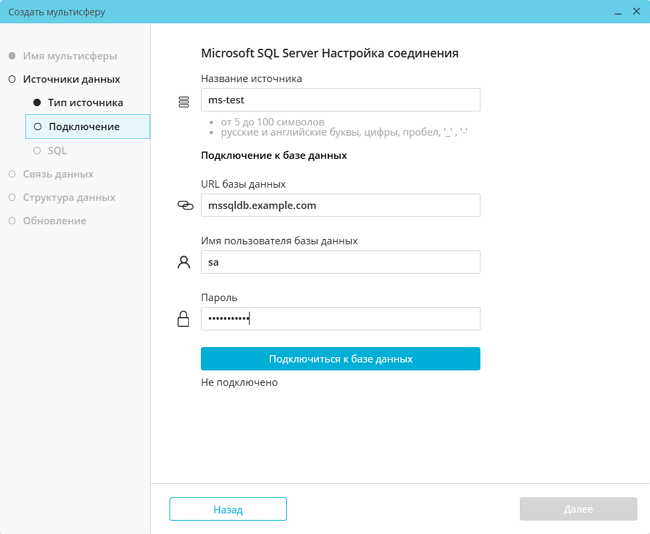Click the database URL input field

[340, 205]
